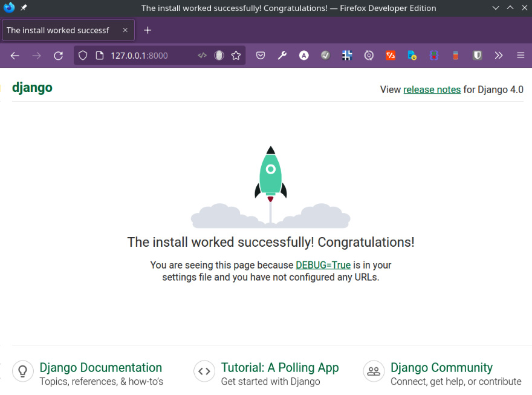Click 'Get started with Django' text
The height and width of the screenshot is (395, 532).
coord(270,382)
